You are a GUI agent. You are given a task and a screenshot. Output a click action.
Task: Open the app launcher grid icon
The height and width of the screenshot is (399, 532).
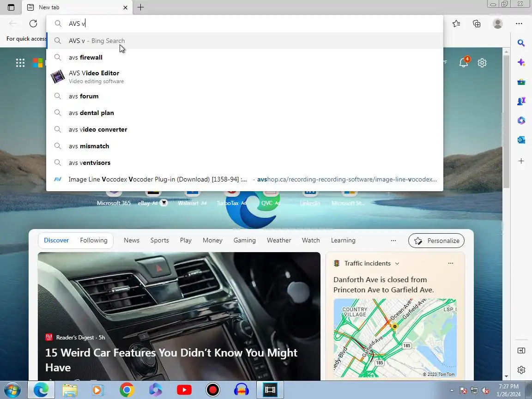point(20,63)
